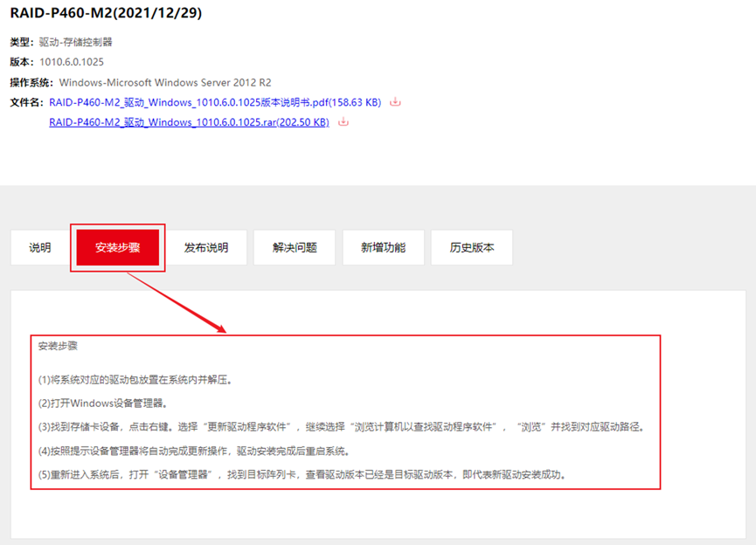Select the 安装步骤 tab
This screenshot has height=545, width=756.
click(117, 248)
